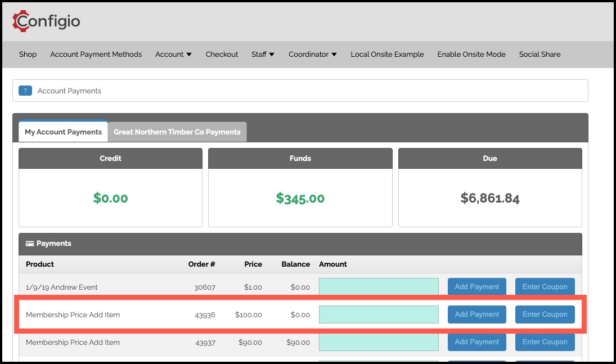Click Enter Coupon for order 43937

click(545, 342)
